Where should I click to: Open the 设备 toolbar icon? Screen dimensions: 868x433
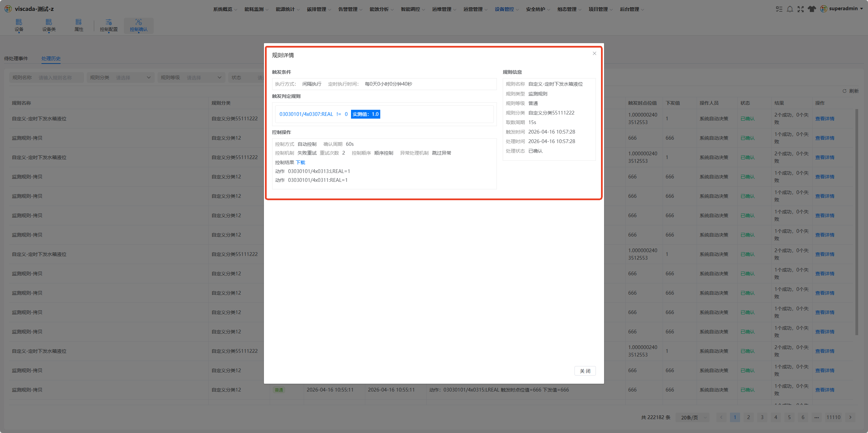click(19, 25)
